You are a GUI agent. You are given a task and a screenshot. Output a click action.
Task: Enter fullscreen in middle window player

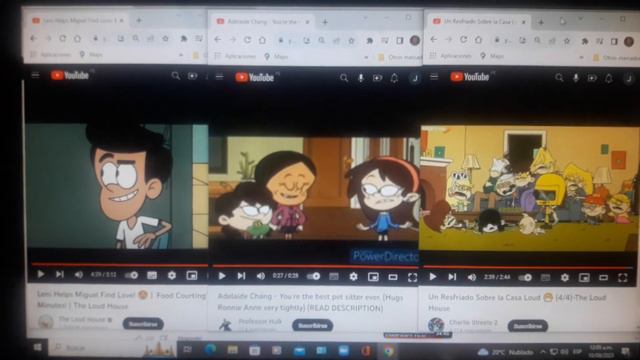coord(413,278)
